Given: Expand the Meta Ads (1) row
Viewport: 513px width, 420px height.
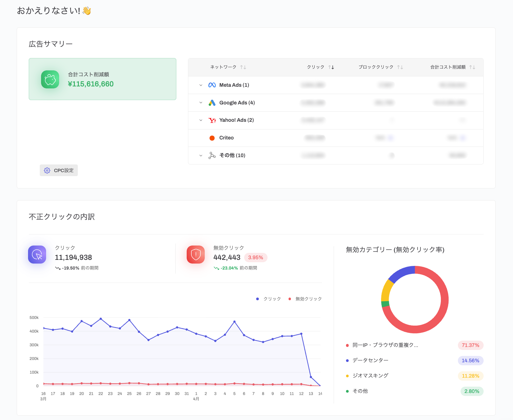Looking at the screenshot, I should (x=201, y=85).
